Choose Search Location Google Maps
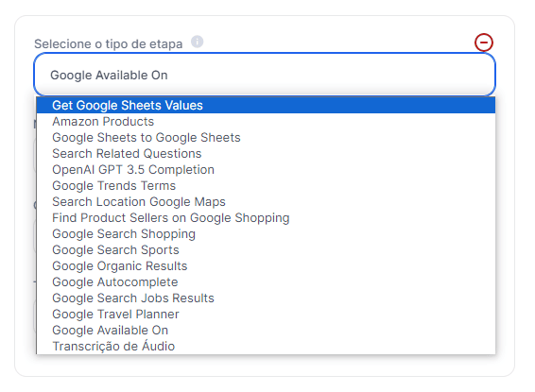The image size is (535, 392). [266, 201]
